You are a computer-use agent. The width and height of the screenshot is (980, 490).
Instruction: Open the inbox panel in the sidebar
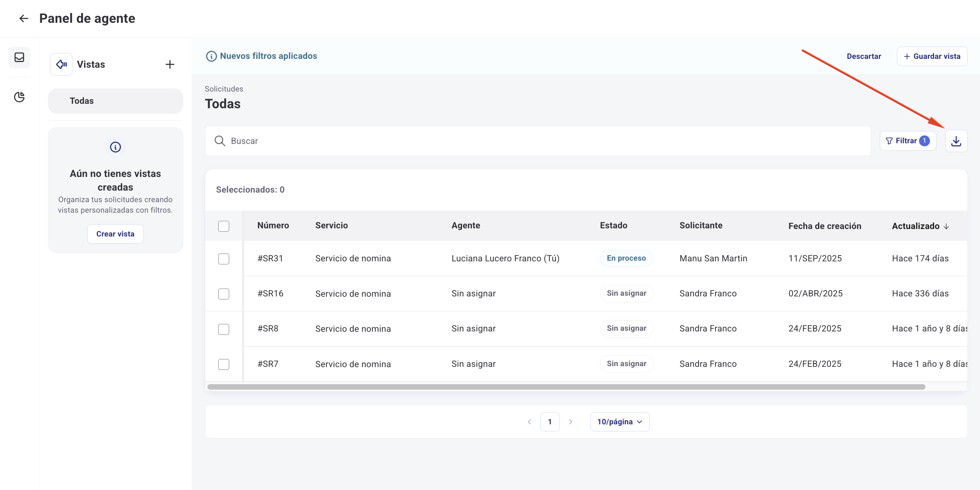[19, 58]
